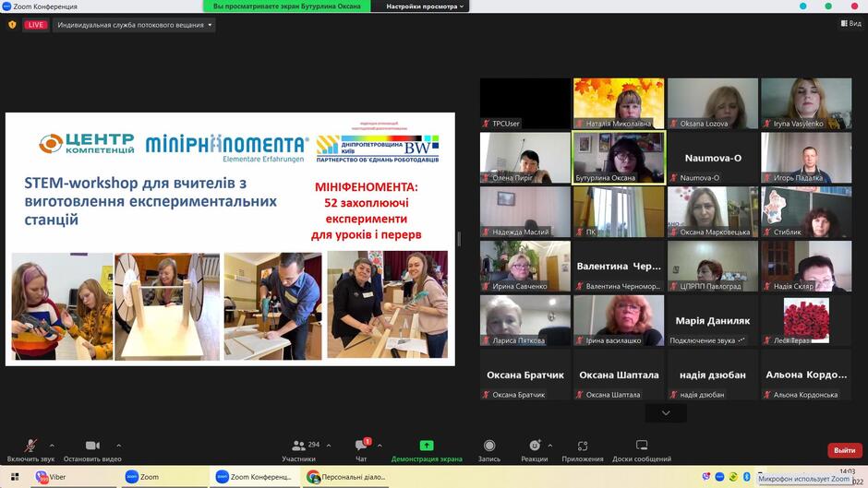Show next page of participant videos
This screenshot has height=488, width=868.
(x=666, y=413)
